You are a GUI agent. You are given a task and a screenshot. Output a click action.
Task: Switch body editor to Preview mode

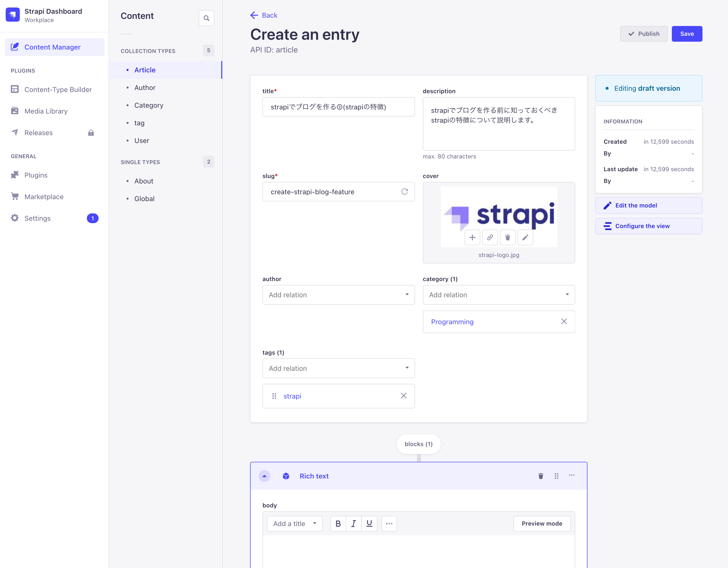coord(542,524)
